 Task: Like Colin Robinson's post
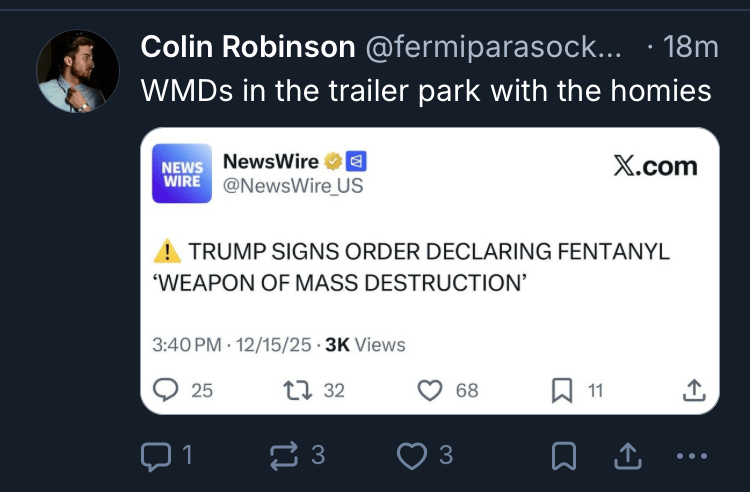[x=412, y=455]
